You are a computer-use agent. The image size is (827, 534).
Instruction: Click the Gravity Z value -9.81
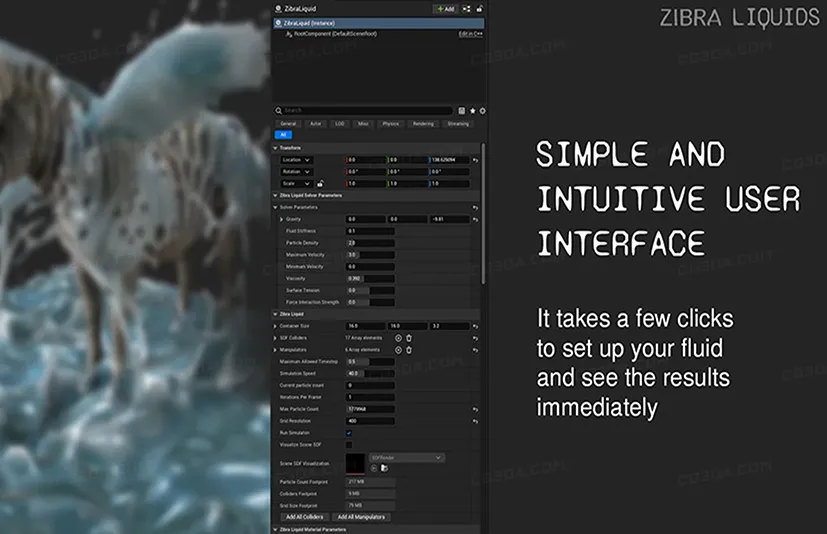(449, 220)
